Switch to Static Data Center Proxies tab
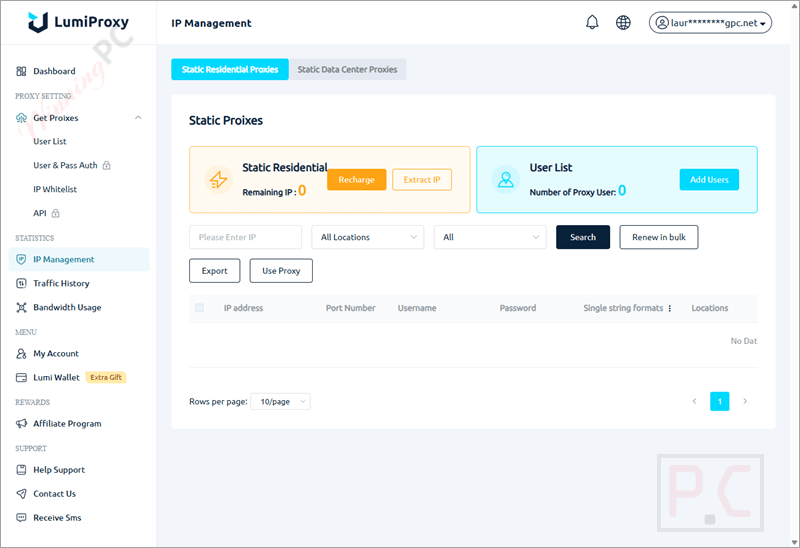Screen dimensions: 800x548 [x=347, y=69]
